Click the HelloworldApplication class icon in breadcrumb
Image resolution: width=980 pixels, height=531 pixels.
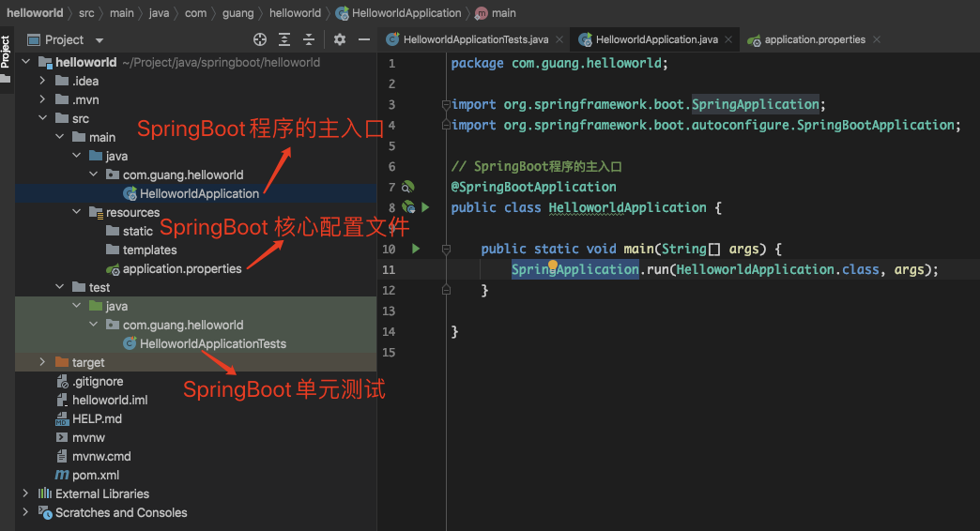(x=343, y=13)
